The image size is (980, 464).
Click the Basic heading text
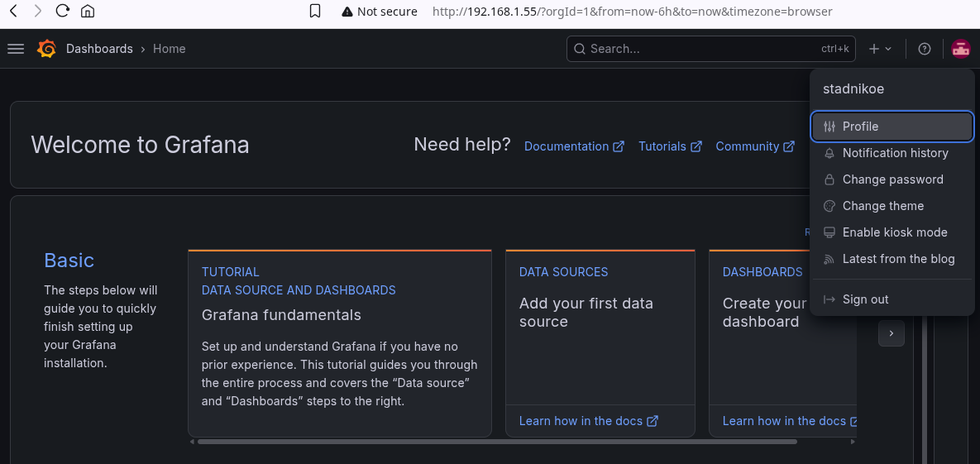pyautogui.click(x=69, y=261)
